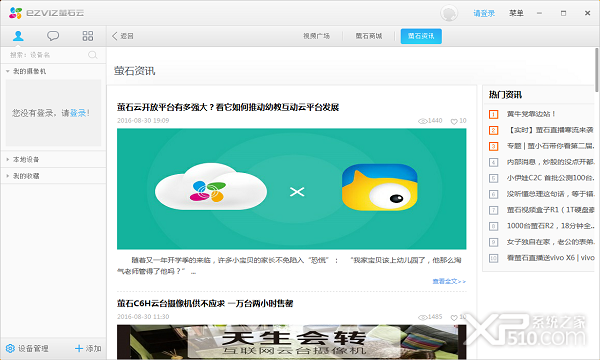This screenshot has width=600, height=360.
Task: Open the four-square grid view tab
Action: tap(88, 36)
